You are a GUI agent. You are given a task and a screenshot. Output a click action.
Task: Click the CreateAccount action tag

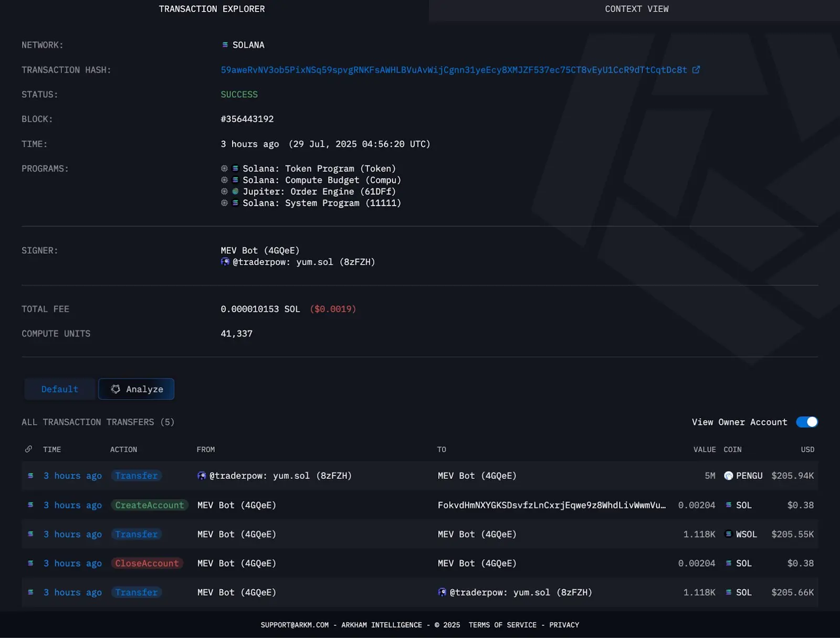150,505
